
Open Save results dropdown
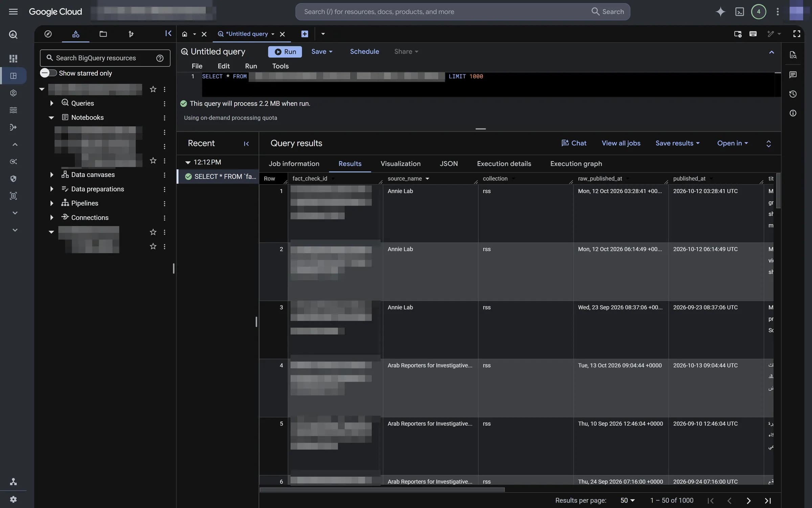[677, 143]
